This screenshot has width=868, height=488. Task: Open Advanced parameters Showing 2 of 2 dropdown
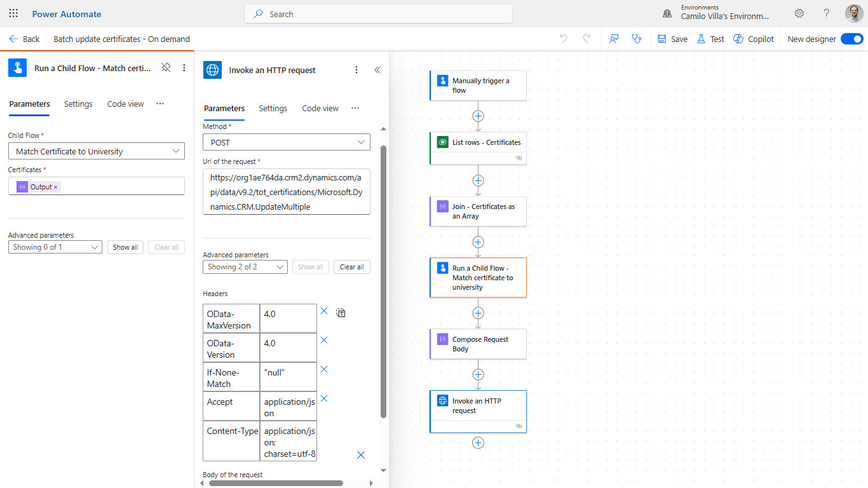pyautogui.click(x=245, y=267)
